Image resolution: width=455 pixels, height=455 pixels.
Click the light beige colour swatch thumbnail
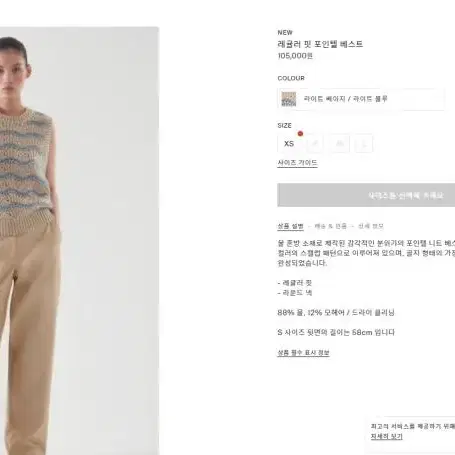[x=289, y=99]
